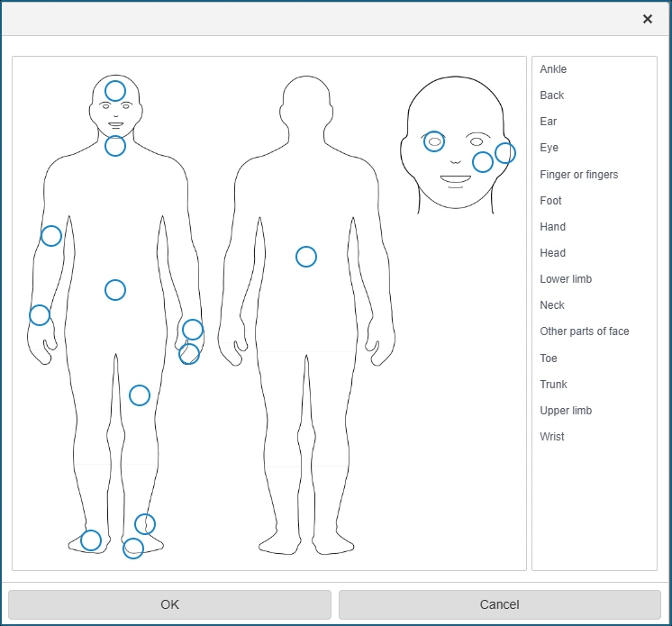
Task: Choose Ankle from the body part list
Action: [553, 69]
